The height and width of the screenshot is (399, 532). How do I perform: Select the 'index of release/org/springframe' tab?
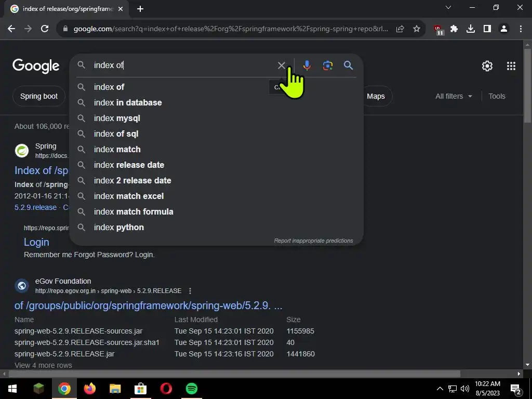tap(66, 9)
